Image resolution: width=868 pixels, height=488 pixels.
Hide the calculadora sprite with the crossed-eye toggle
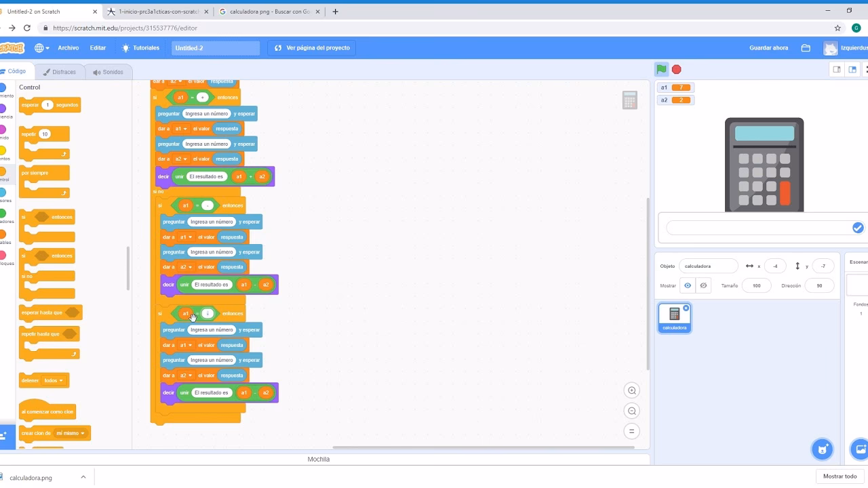(703, 285)
